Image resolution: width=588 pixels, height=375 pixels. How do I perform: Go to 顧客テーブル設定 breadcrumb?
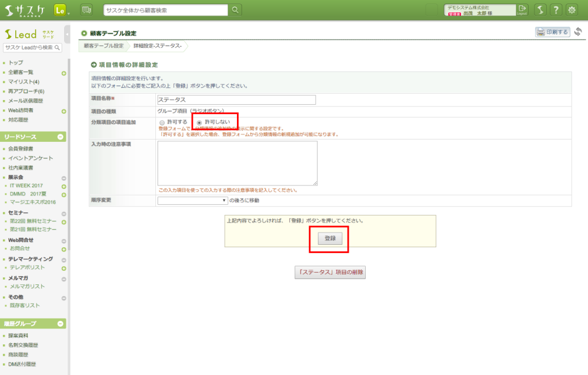[x=103, y=46]
